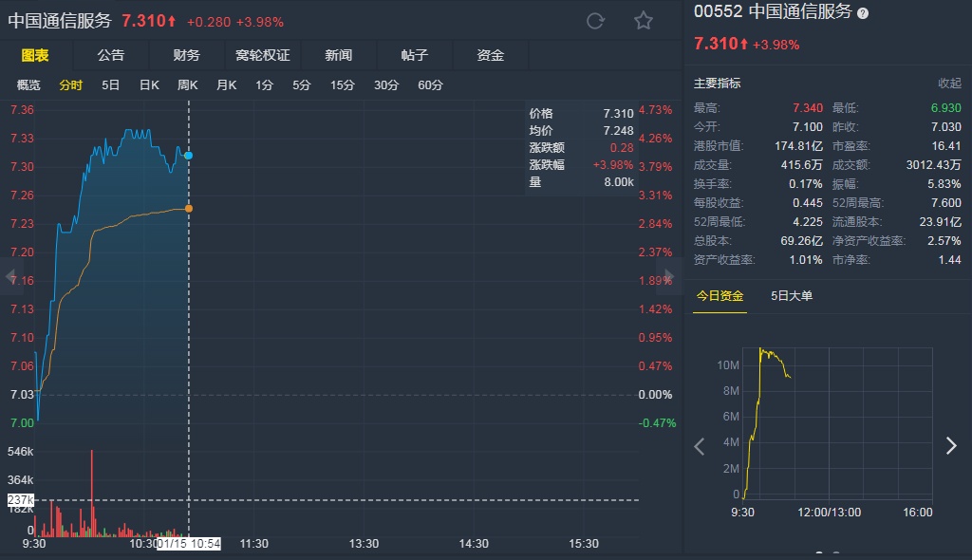Switch chart to 5日 view

[111, 85]
